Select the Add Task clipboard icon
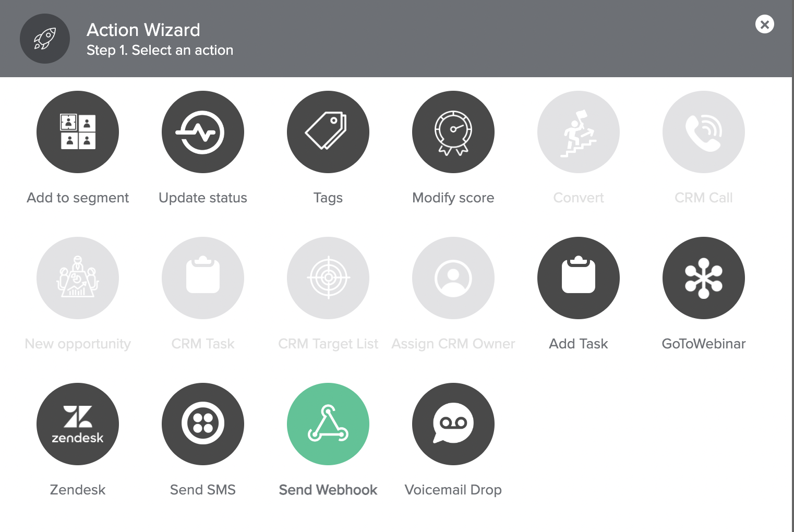Image resolution: width=794 pixels, height=532 pixels. (x=579, y=278)
